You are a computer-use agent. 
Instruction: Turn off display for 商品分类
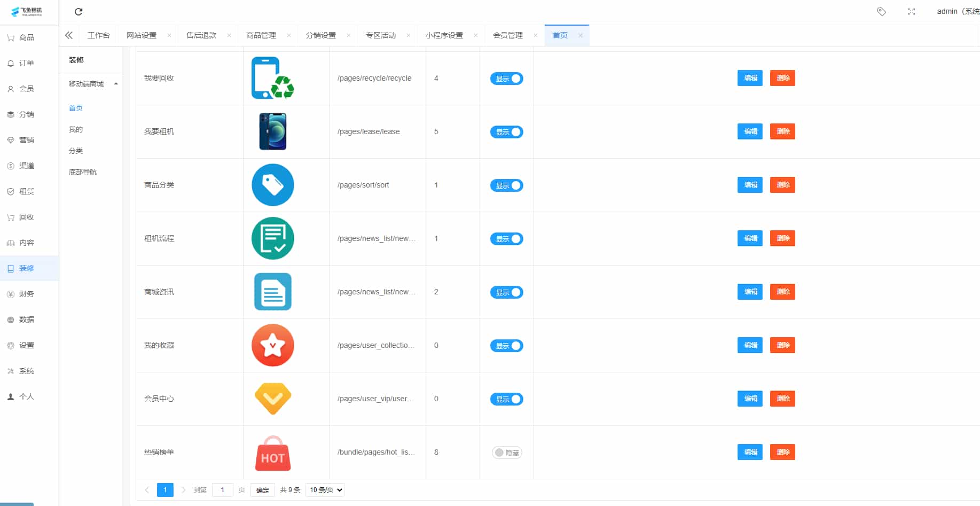tap(506, 185)
